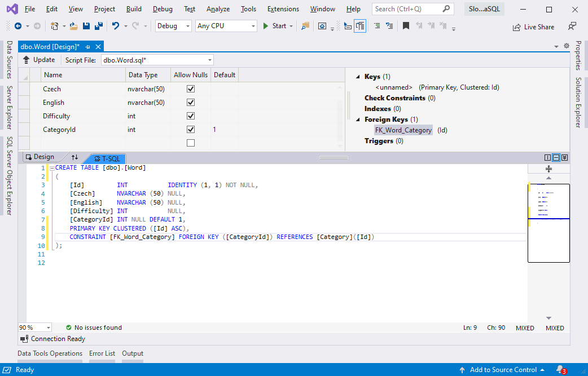
Task: Click the Live Share button
Action: 534,27
